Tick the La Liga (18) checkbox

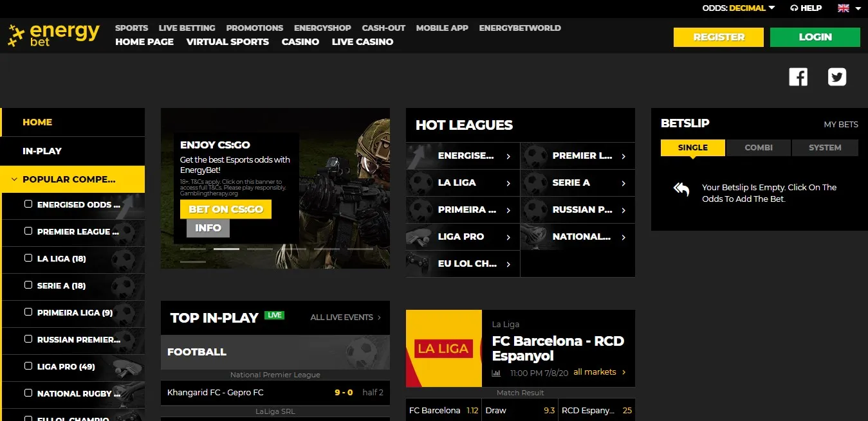[28, 258]
